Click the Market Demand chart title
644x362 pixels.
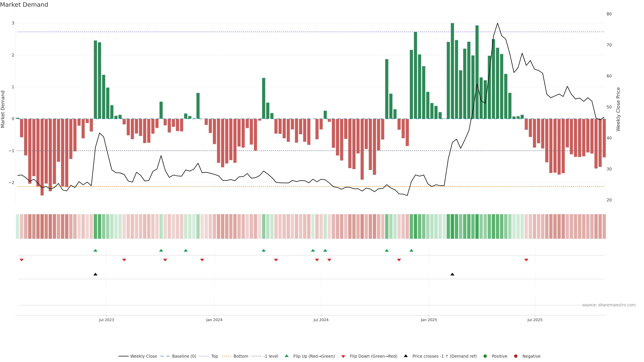[x=24, y=5]
